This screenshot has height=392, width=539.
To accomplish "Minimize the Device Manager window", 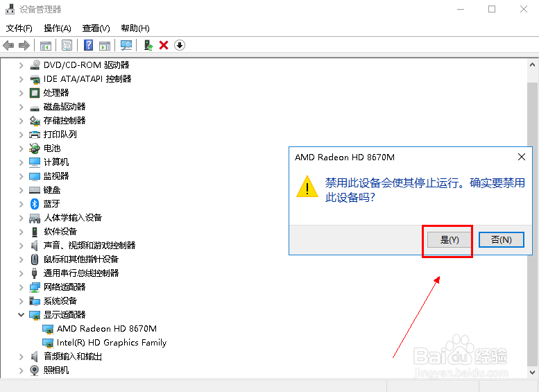I will click(x=461, y=9).
